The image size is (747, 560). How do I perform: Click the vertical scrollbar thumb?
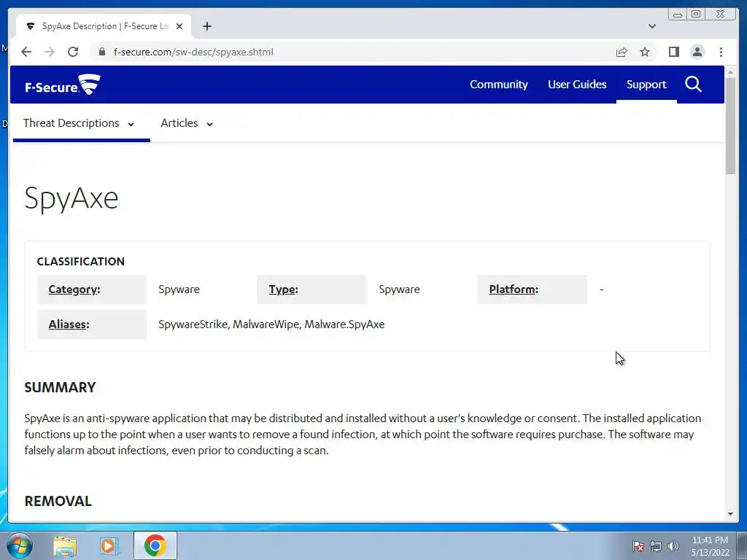point(730,126)
